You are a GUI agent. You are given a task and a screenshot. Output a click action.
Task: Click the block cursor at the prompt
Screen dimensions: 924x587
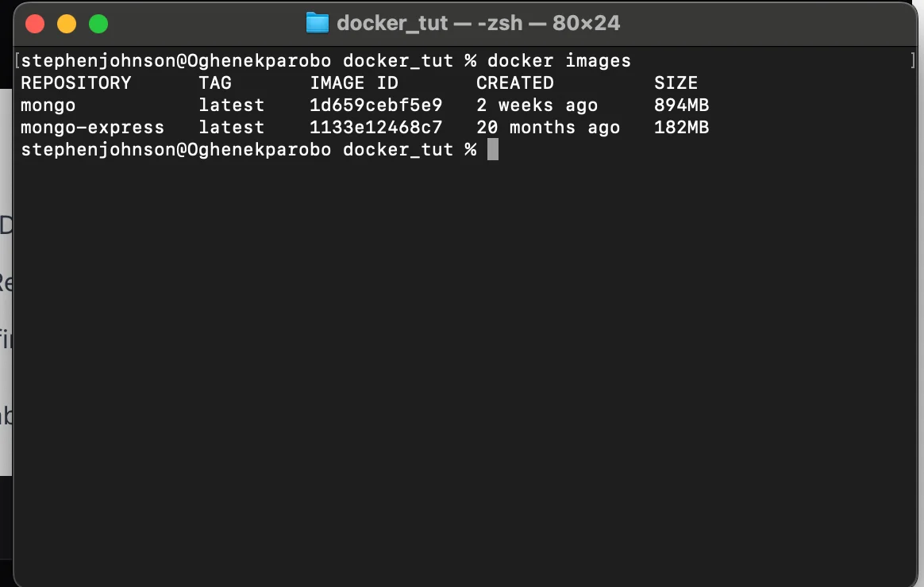(493, 150)
